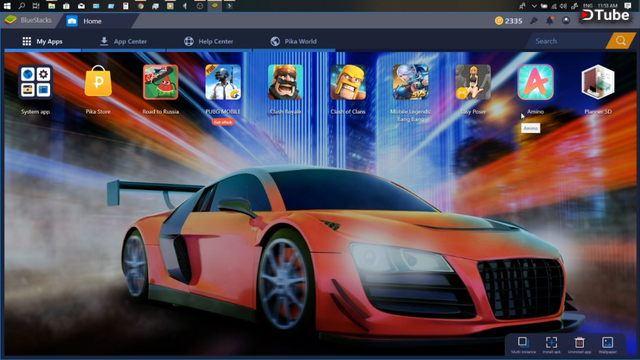Image resolution: width=640 pixels, height=360 pixels.
Task: Click the system clock showing 11:53 AM
Action: tap(608, 6)
